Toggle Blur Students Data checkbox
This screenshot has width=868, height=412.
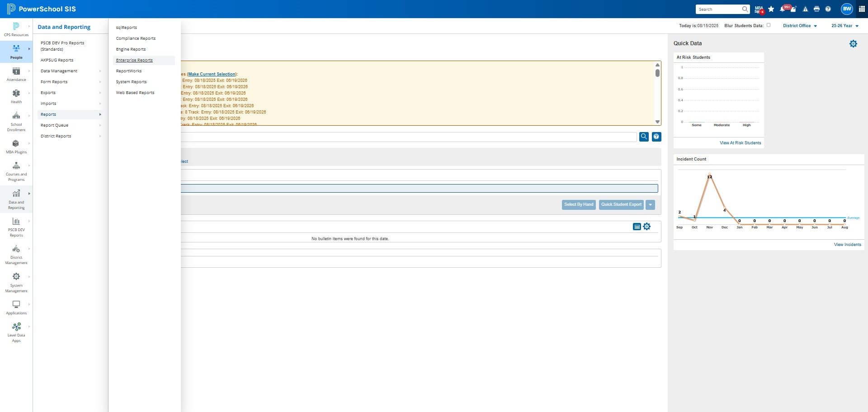(x=768, y=25)
